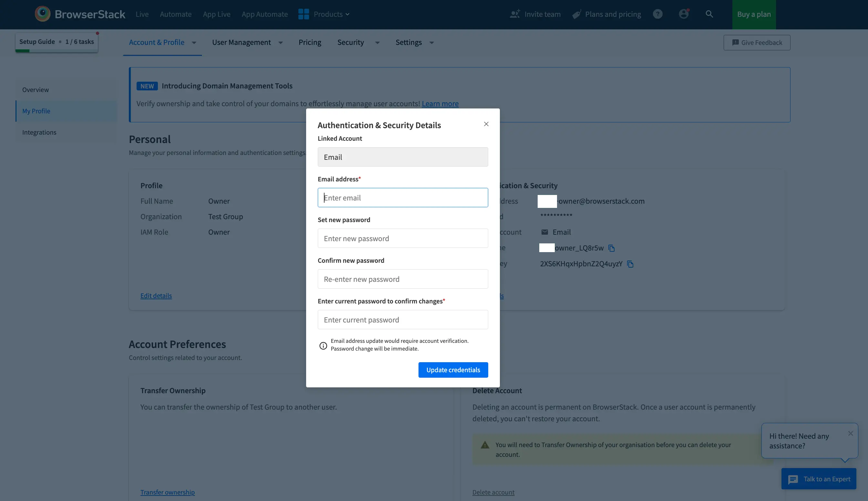Expand the User Management dropdown arrow
868x501 pixels.
(x=281, y=43)
